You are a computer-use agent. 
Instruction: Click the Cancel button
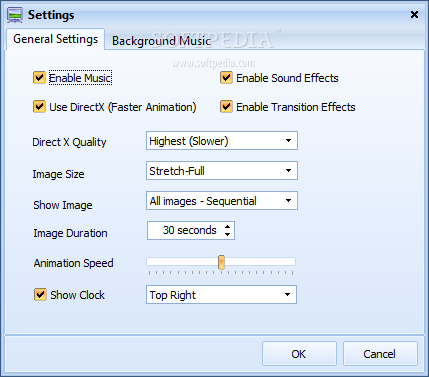coord(380,354)
